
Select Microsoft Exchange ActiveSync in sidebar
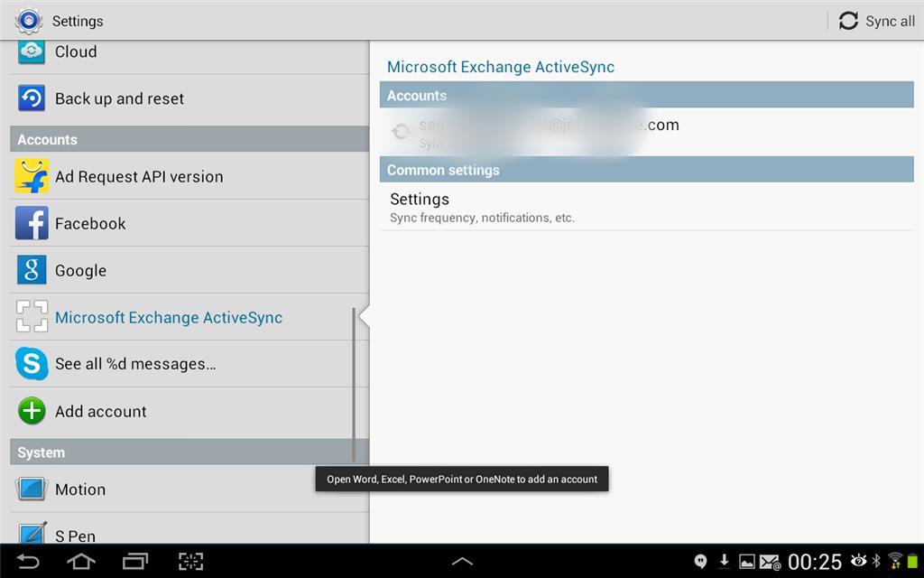pyautogui.click(x=189, y=317)
